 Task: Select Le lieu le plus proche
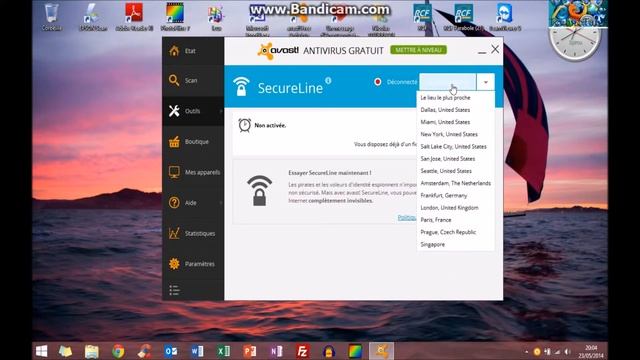click(x=456, y=98)
